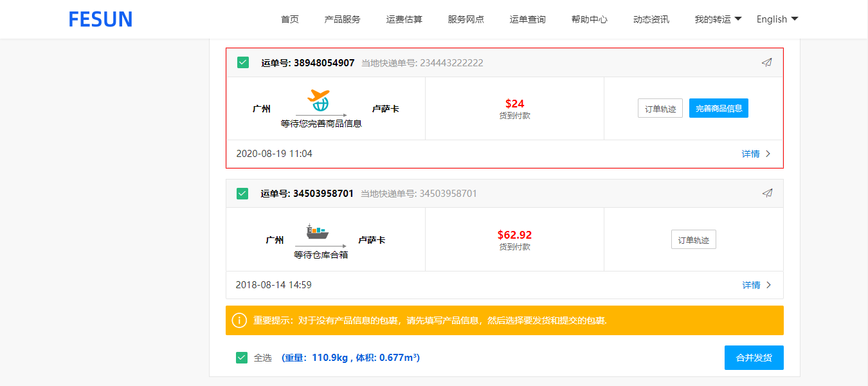Click 等待仓库合箱 status text
This screenshot has height=386, width=868.
pos(321,255)
